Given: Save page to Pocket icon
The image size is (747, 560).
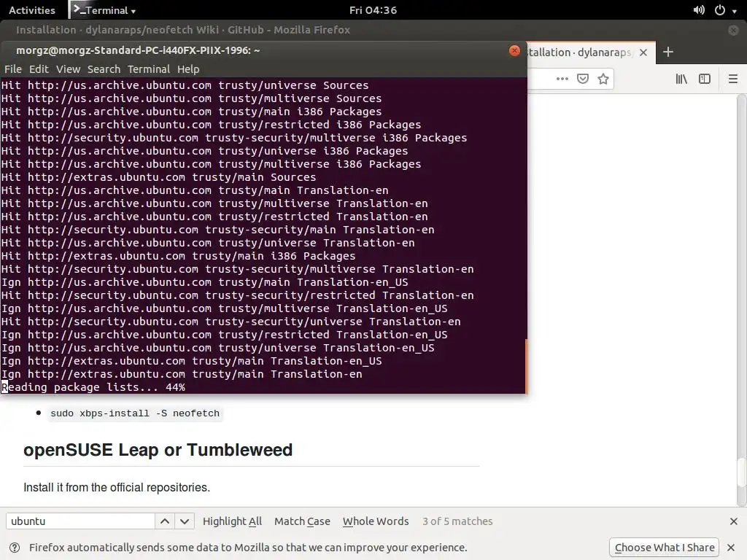Looking at the screenshot, I should (583, 79).
